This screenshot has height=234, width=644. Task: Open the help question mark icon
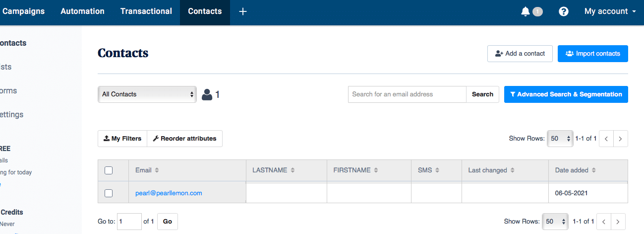point(564,11)
